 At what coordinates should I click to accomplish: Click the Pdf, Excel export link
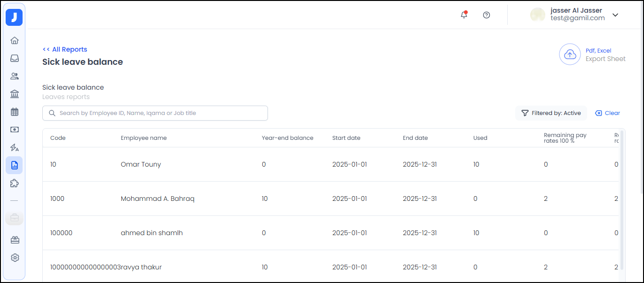[x=598, y=50]
